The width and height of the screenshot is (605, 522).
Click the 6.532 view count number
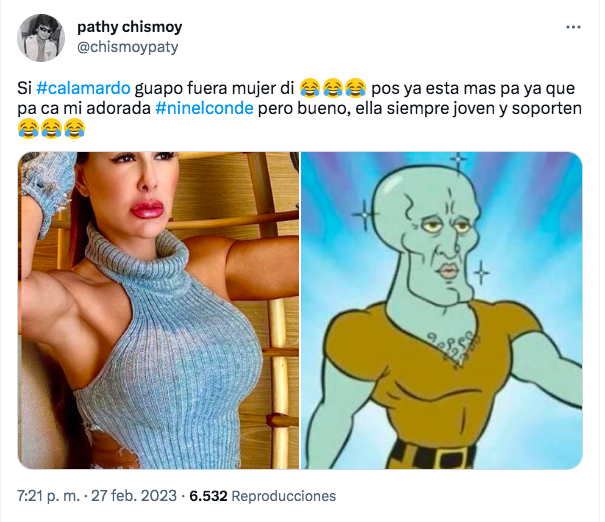point(208,496)
